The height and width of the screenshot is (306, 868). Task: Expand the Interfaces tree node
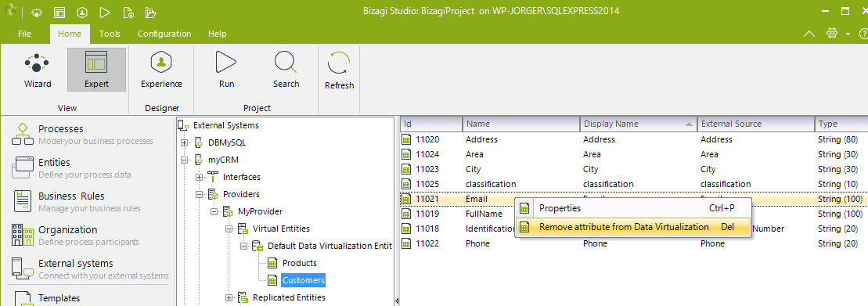[200, 177]
